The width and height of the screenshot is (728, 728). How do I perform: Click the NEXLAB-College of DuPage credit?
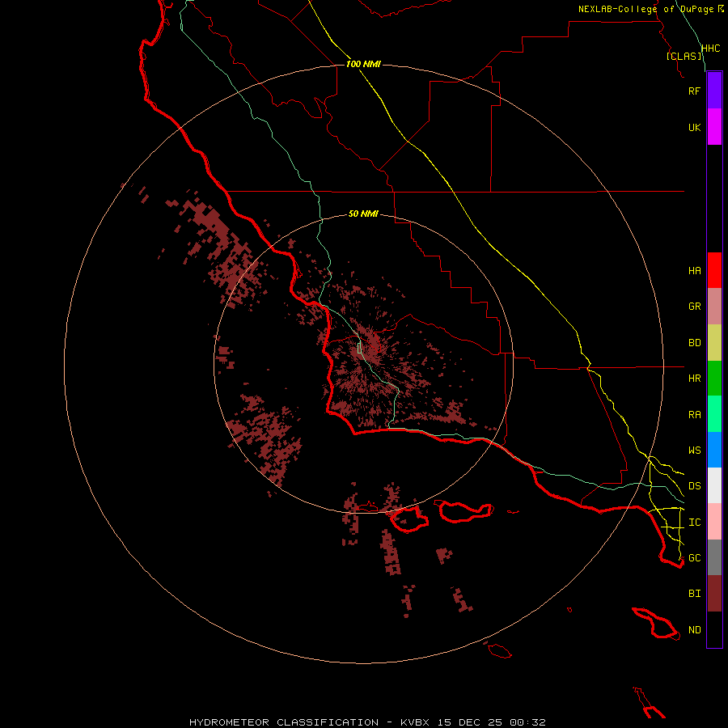click(645, 9)
